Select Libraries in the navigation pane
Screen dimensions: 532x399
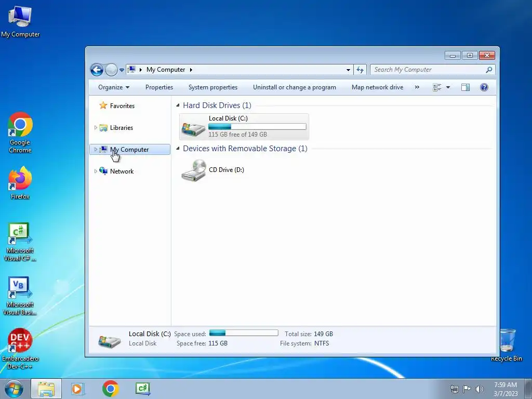pyautogui.click(x=122, y=128)
